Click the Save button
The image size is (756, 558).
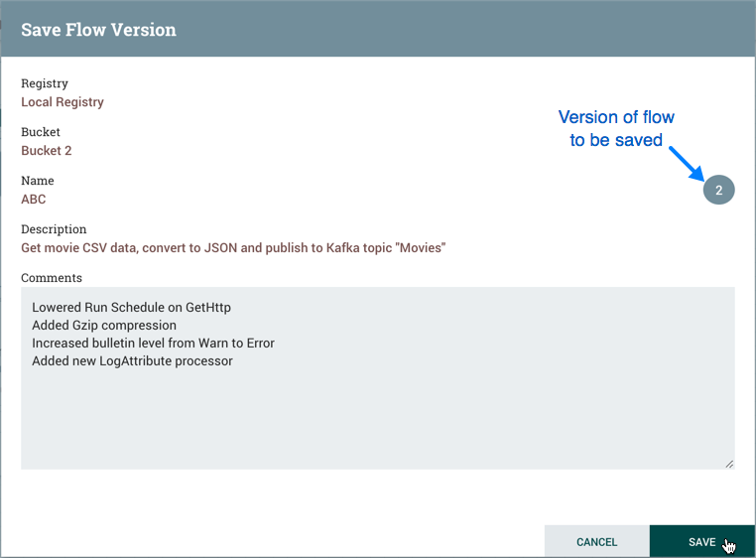tap(700, 542)
